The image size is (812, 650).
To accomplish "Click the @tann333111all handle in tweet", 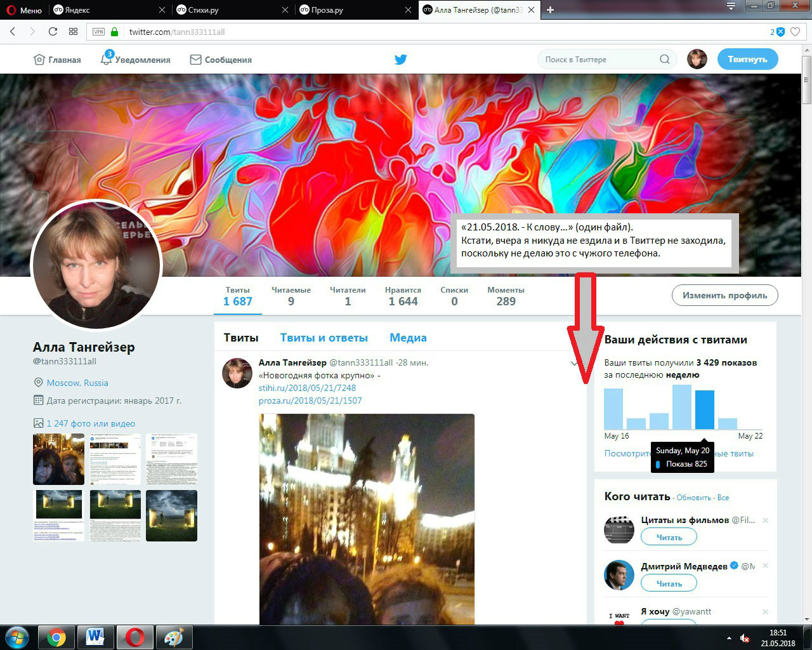I will 361,362.
